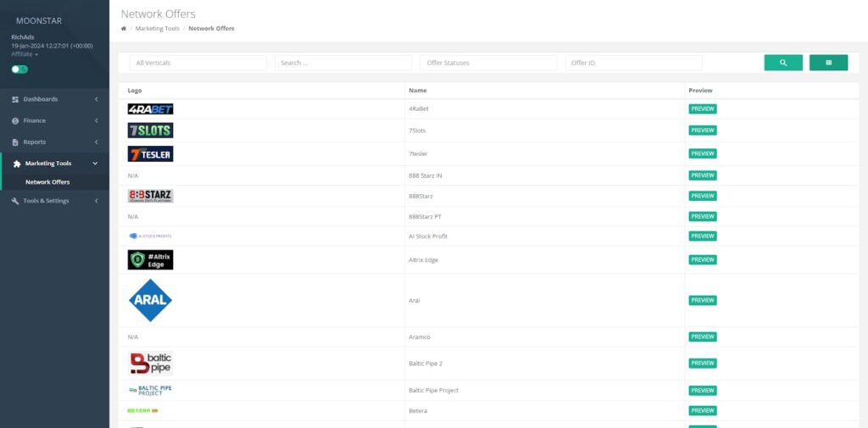Open Reports in the sidebar

point(55,142)
